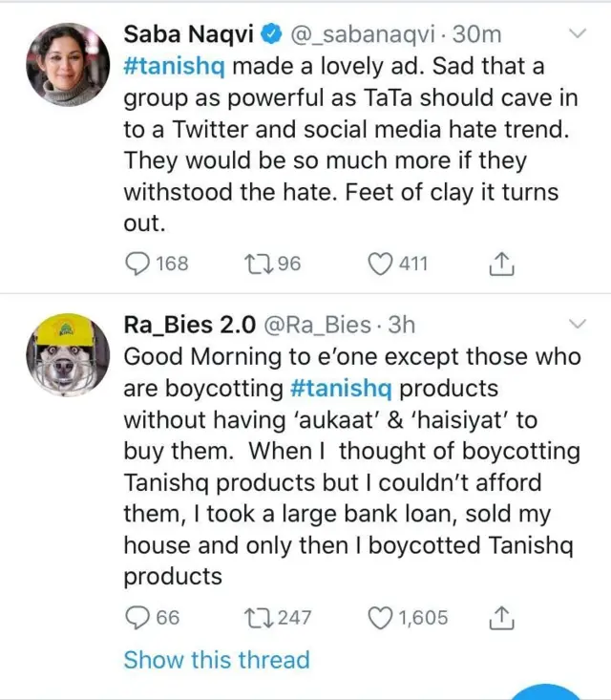Like the Ra_Bies 2.0 tweet
The height and width of the screenshot is (700, 611).
[x=382, y=618]
